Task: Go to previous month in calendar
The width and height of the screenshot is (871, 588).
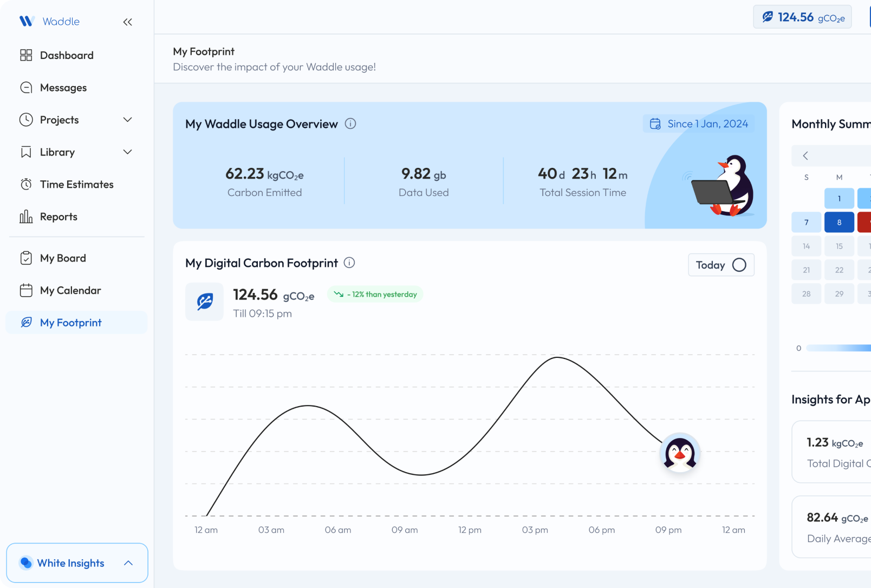Action: tap(805, 156)
